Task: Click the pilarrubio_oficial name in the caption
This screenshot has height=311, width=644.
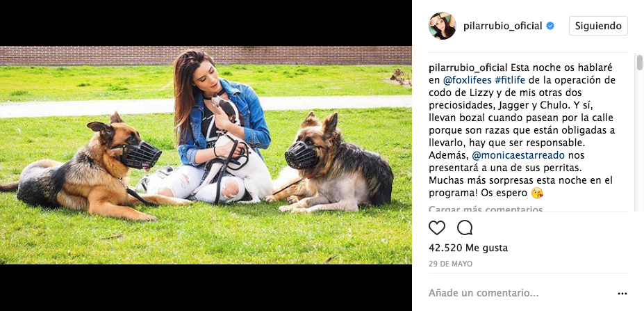Action: point(469,67)
